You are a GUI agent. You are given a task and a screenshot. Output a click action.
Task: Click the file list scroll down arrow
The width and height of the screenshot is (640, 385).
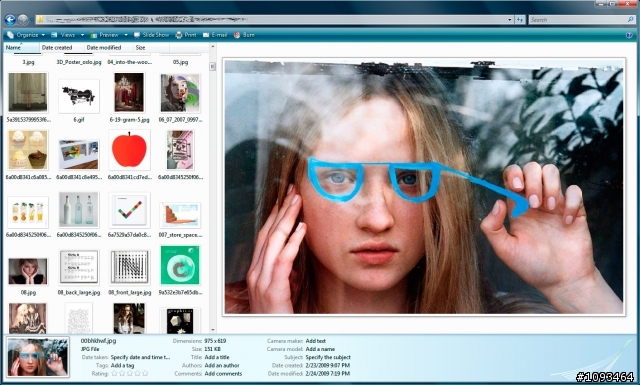pos(213,330)
